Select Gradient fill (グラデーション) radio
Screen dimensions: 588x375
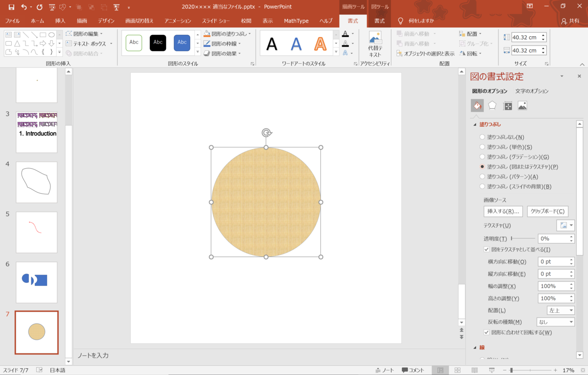tap(483, 157)
